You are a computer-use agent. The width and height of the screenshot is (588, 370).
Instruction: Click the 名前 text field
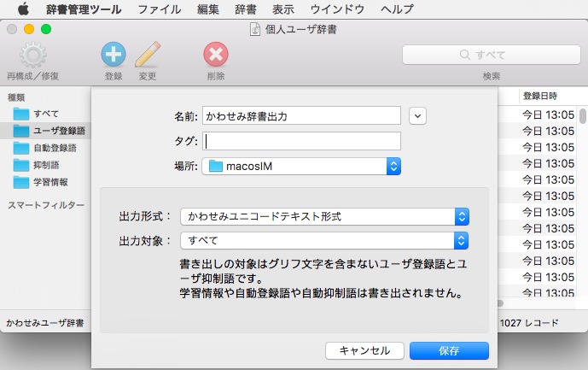pyautogui.click(x=301, y=115)
